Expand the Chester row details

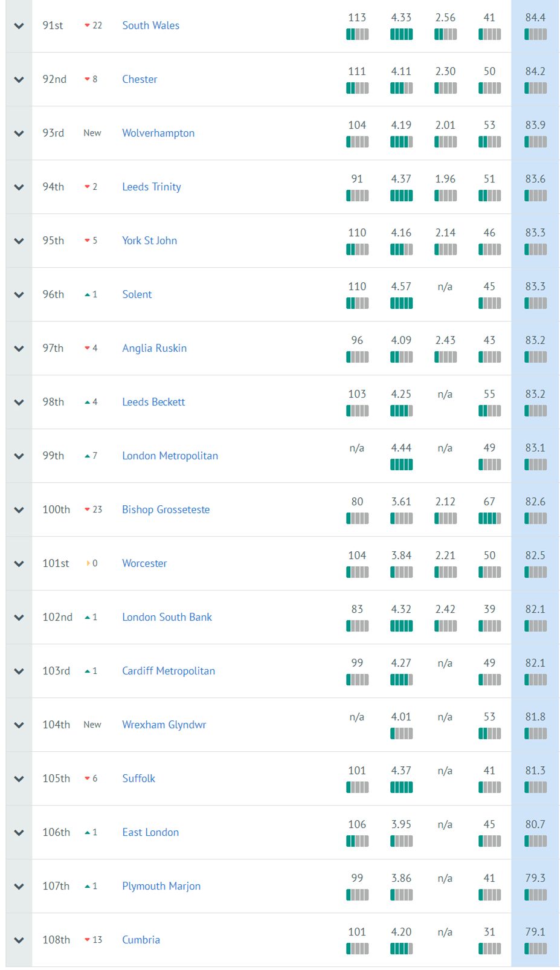19,80
